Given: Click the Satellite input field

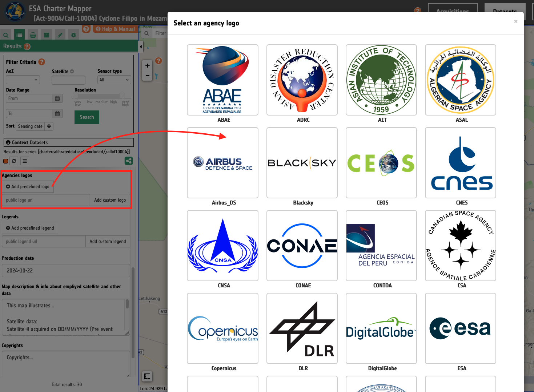Looking at the screenshot, I should click(x=68, y=80).
